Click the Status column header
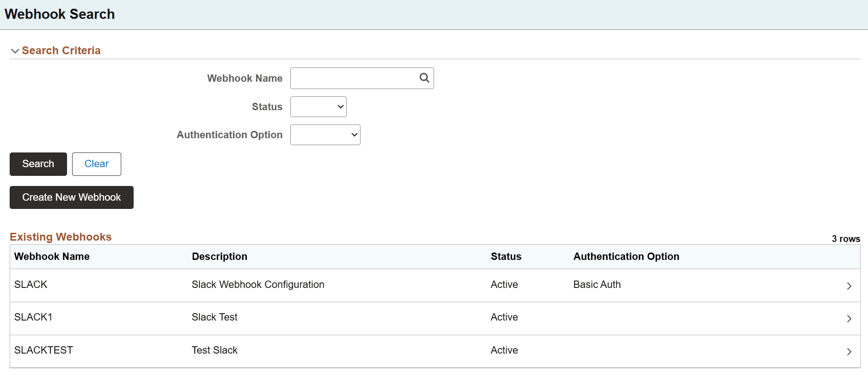Viewport: 868px width, 377px height. (x=506, y=256)
